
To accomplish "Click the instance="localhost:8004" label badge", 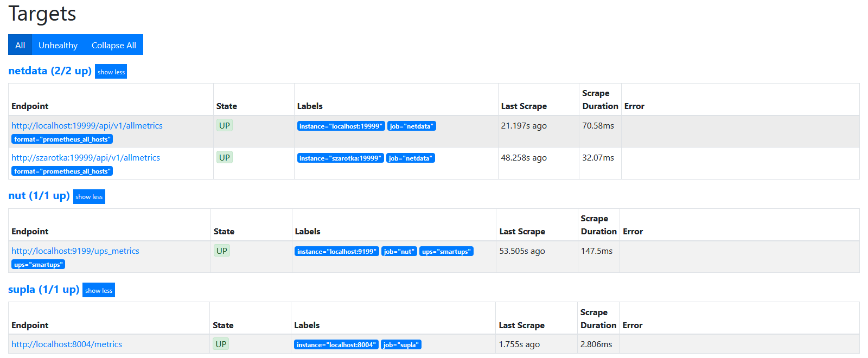I will tap(336, 345).
